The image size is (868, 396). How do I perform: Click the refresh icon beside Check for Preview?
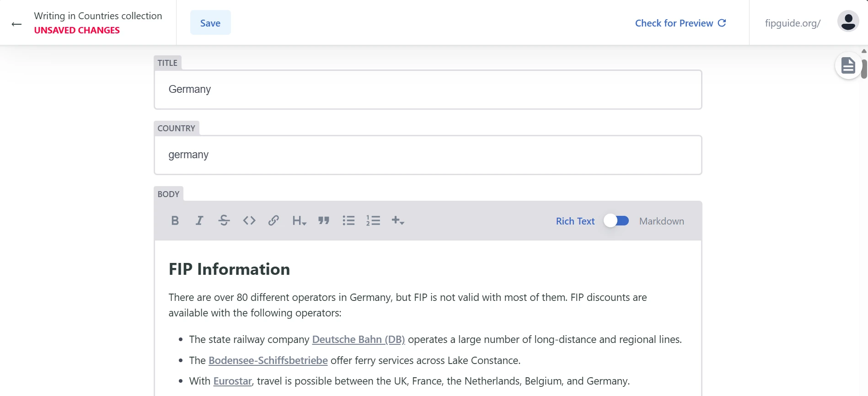point(722,23)
